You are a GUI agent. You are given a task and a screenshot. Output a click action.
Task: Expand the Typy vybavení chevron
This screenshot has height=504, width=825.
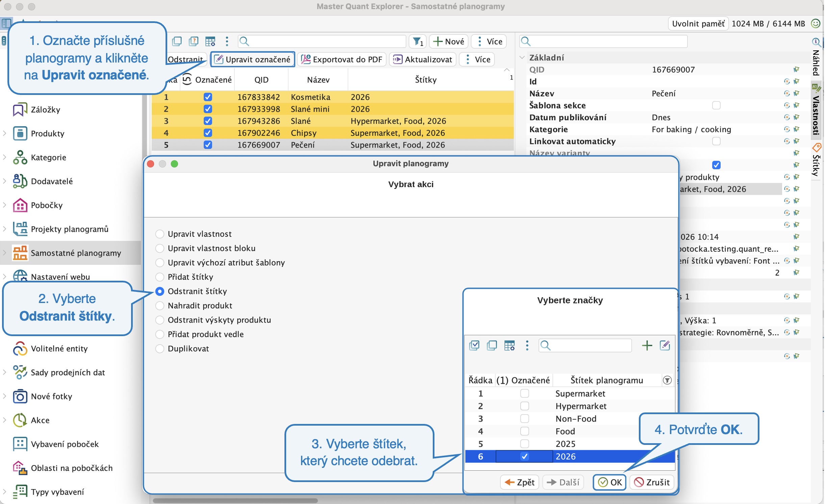(4, 492)
